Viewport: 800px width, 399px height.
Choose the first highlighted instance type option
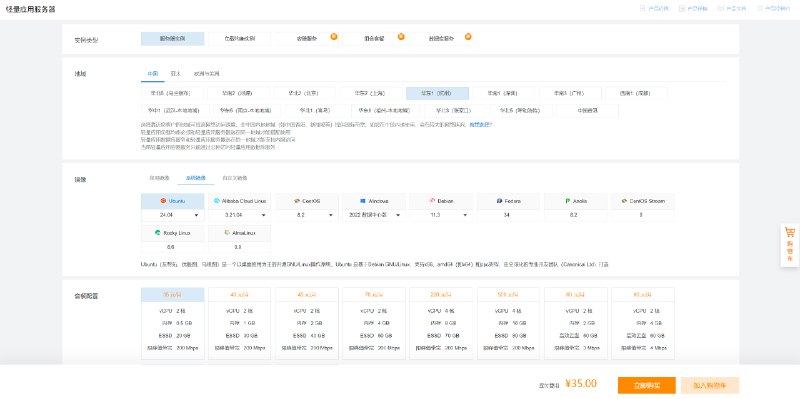click(172, 39)
